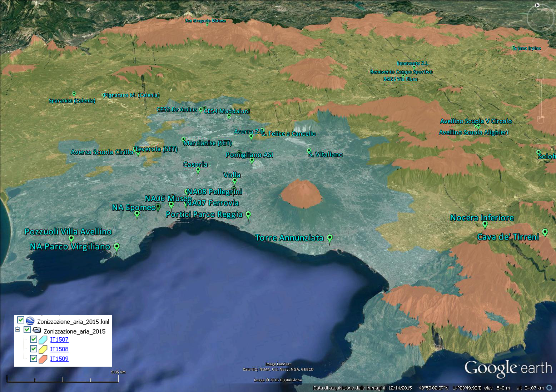The height and width of the screenshot is (392, 556).
Task: Select the Pomigliano ASI pin
Action: pyautogui.click(x=252, y=161)
